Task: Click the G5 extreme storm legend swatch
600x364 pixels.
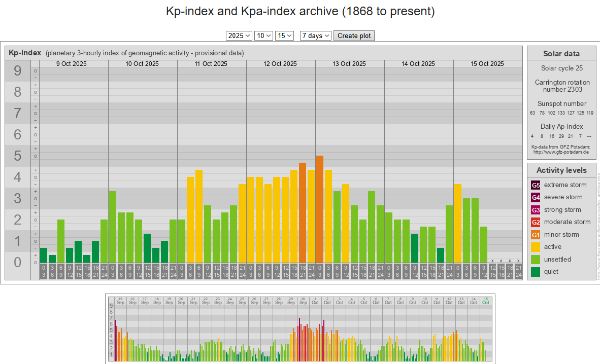Action: click(536, 185)
